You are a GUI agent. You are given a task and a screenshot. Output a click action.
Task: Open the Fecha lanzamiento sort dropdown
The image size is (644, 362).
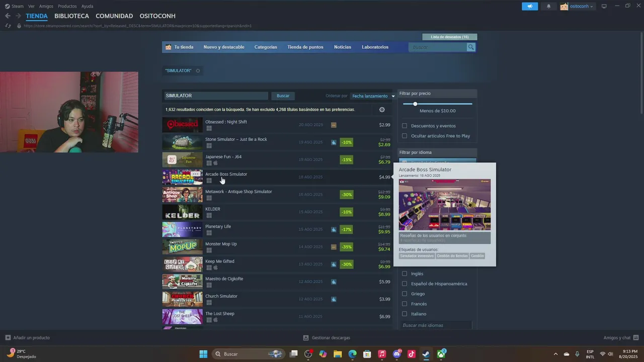[373, 96]
